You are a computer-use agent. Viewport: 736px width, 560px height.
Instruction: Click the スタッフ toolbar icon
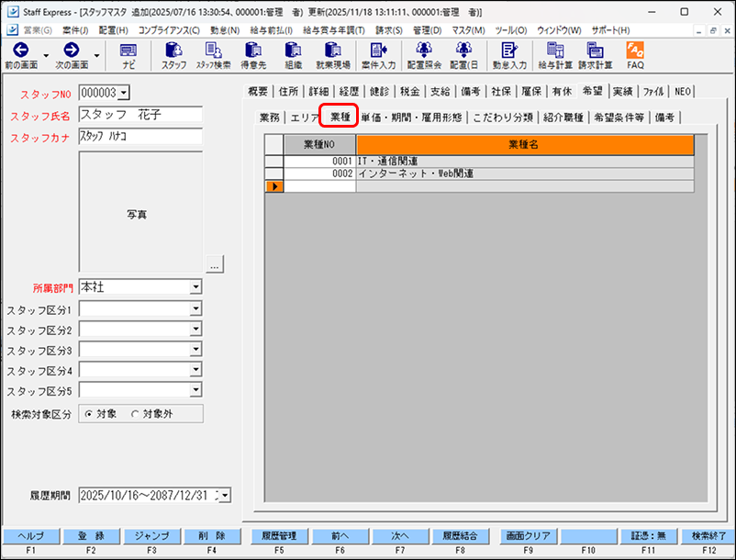(x=173, y=55)
